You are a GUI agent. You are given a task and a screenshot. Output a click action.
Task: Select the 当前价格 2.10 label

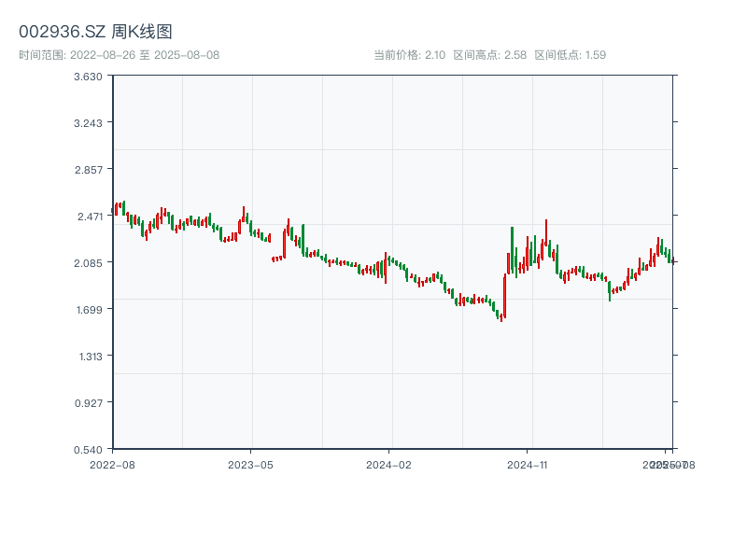coord(409,55)
